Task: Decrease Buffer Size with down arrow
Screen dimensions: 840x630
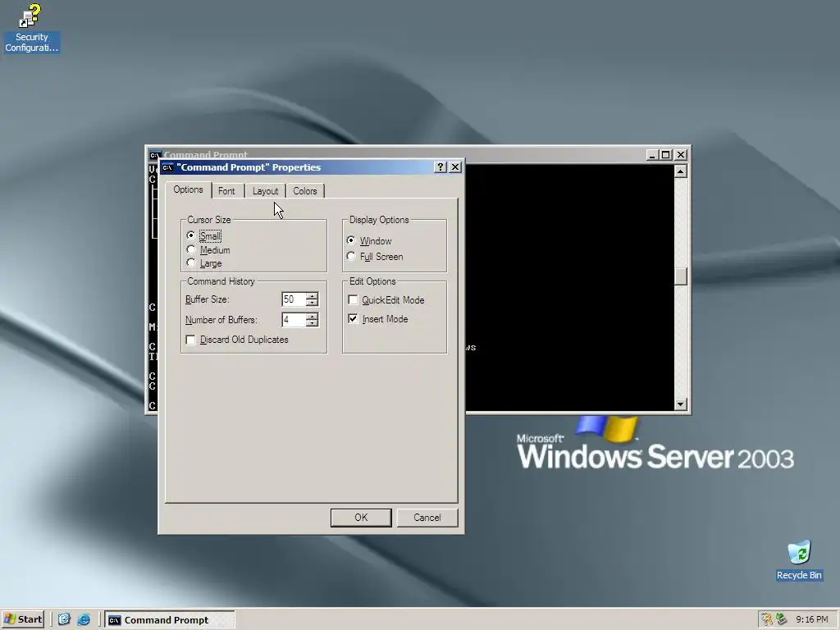Action: click(x=313, y=303)
